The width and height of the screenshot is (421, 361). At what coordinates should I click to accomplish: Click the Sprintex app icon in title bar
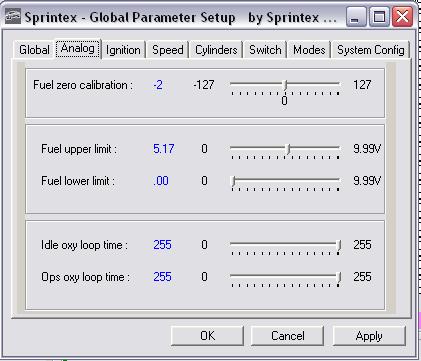[13, 17]
